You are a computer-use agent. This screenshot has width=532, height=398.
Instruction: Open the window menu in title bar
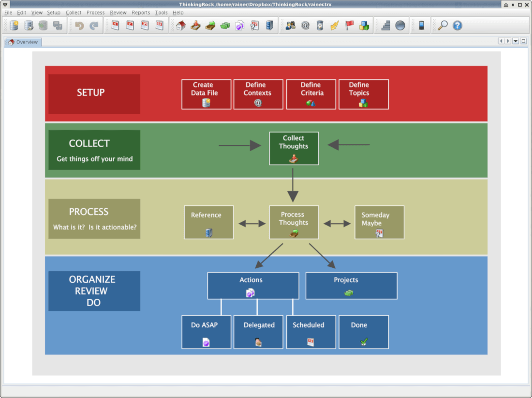point(5,4)
